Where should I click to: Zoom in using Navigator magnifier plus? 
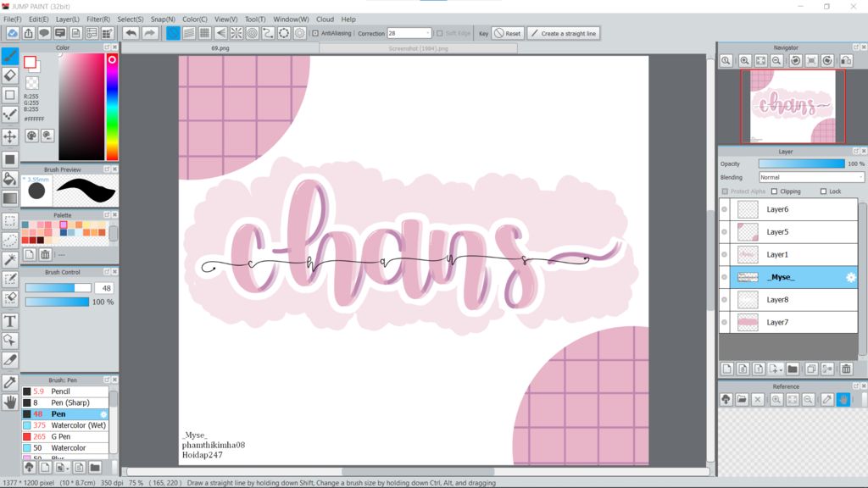745,61
